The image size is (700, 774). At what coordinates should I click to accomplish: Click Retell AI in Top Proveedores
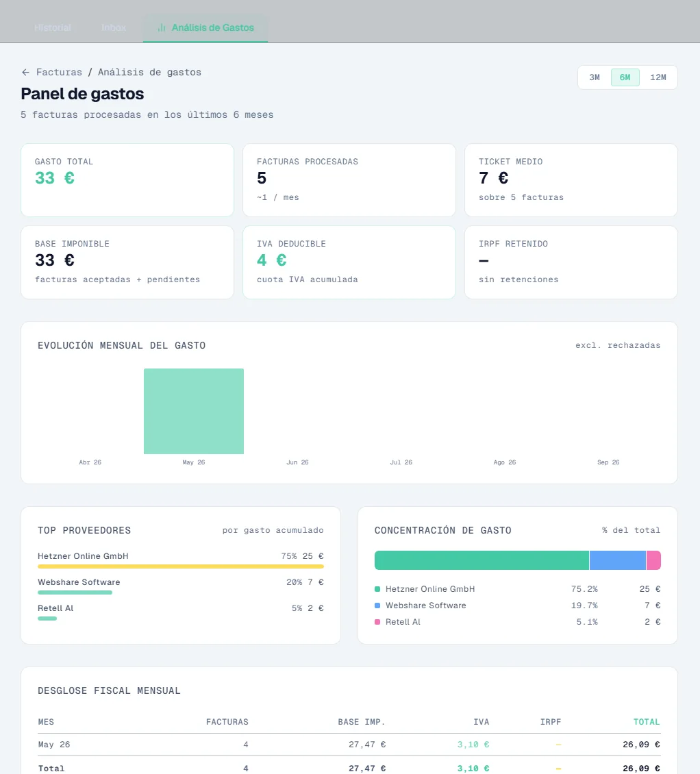55,608
